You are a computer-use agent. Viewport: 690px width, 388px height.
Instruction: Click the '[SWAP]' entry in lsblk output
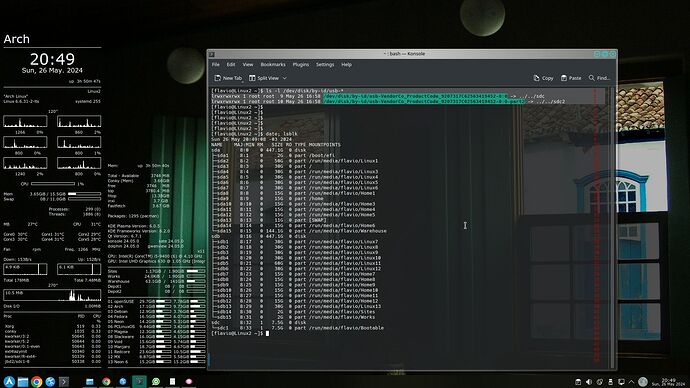coord(318,220)
